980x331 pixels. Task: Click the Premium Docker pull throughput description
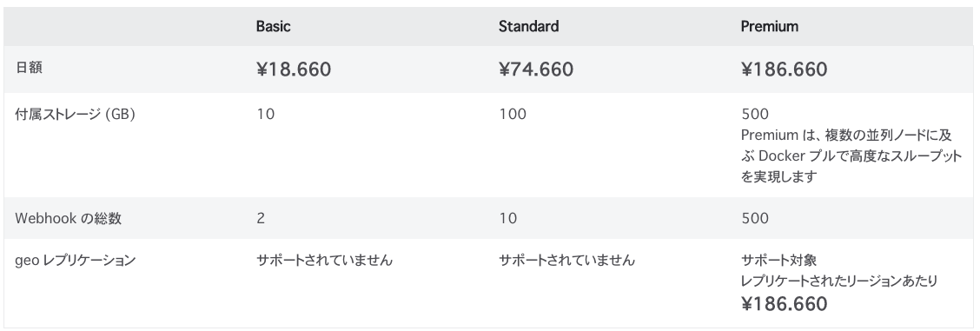click(x=851, y=156)
